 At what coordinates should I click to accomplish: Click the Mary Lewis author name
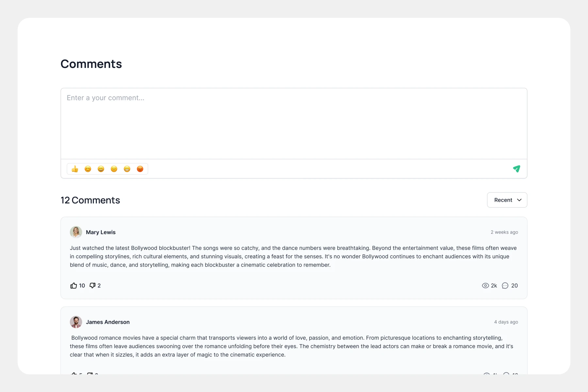(x=101, y=232)
